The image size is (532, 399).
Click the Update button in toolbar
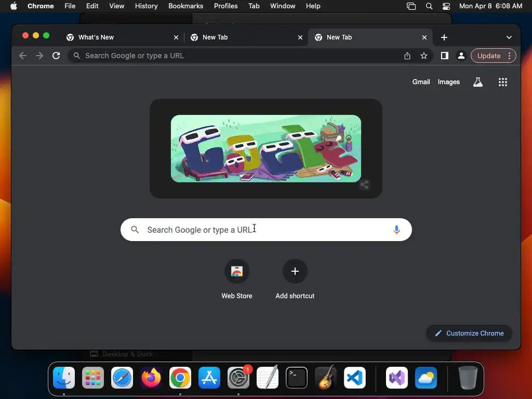tap(488, 56)
